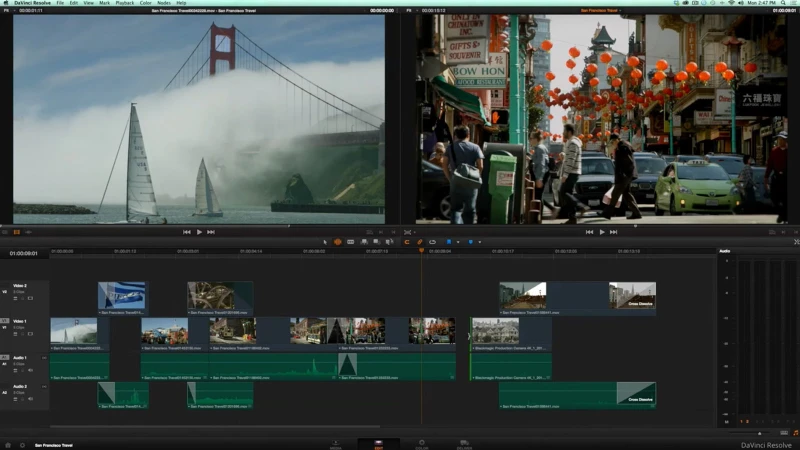This screenshot has width=800, height=450.
Task: Click the blue flag icon in timeline toolbar
Action: point(449,241)
